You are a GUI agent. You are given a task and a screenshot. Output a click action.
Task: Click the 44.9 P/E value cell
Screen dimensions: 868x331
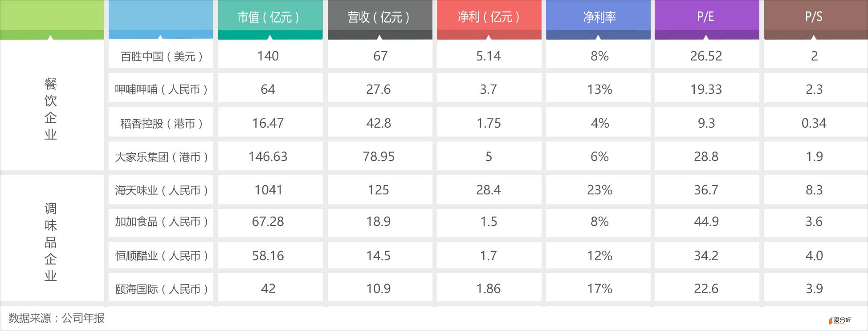coord(706,222)
